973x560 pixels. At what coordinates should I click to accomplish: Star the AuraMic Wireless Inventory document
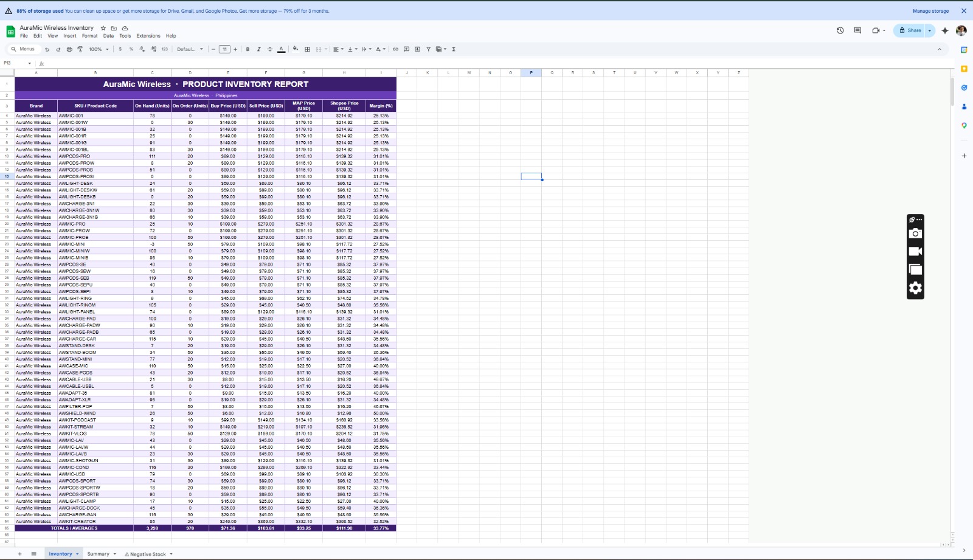coord(103,28)
